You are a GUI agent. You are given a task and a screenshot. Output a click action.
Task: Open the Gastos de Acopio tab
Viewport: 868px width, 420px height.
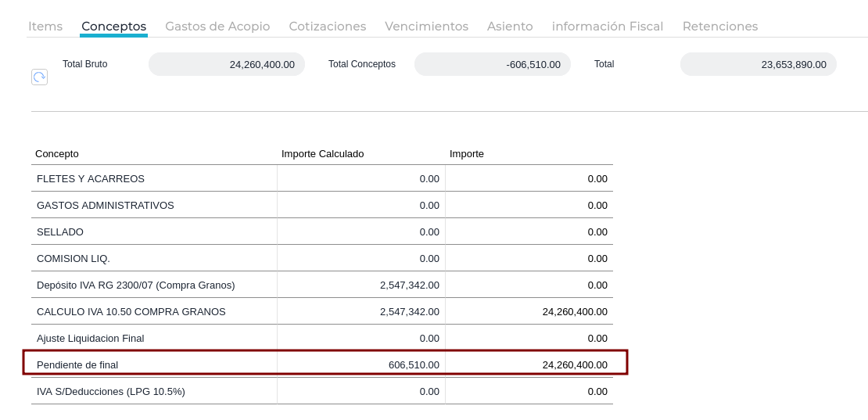pyautogui.click(x=217, y=26)
